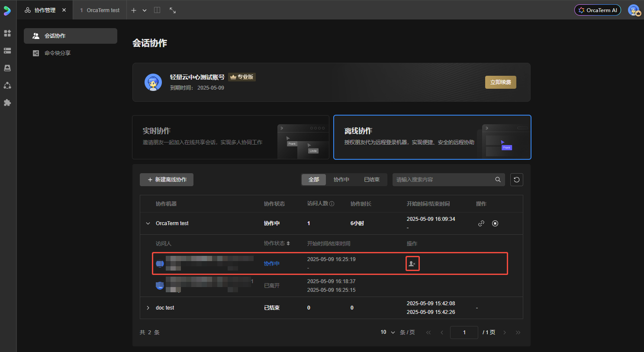
Task: Go to previous page
Action: pyautogui.click(x=442, y=333)
